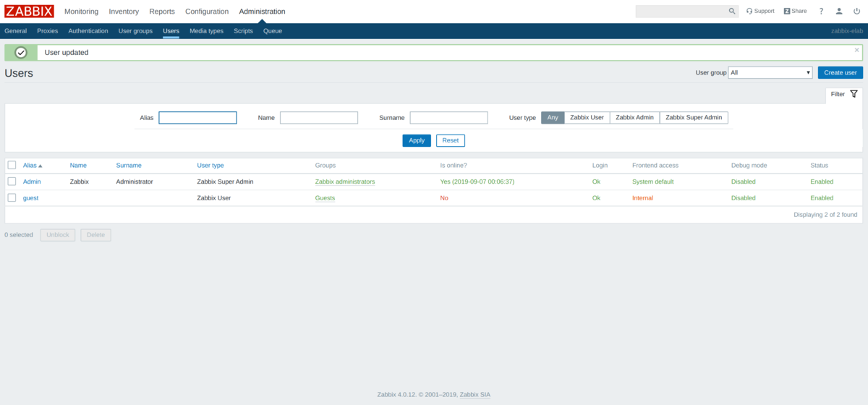The height and width of the screenshot is (405, 868).
Task: Click guest's Enabled status link
Action: [x=822, y=197]
